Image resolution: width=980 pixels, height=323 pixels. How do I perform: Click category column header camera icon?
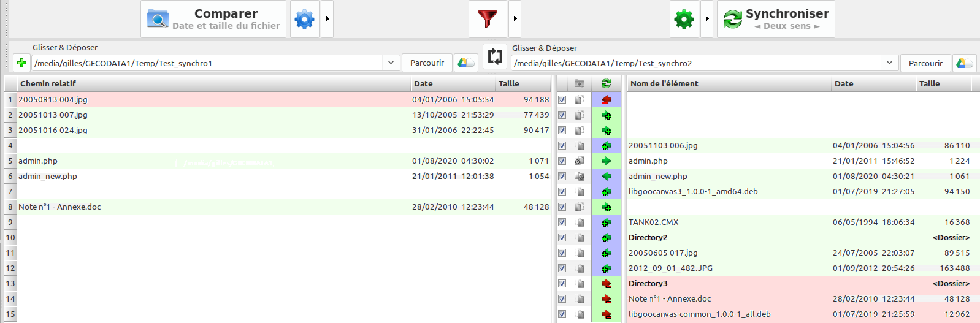(x=580, y=83)
